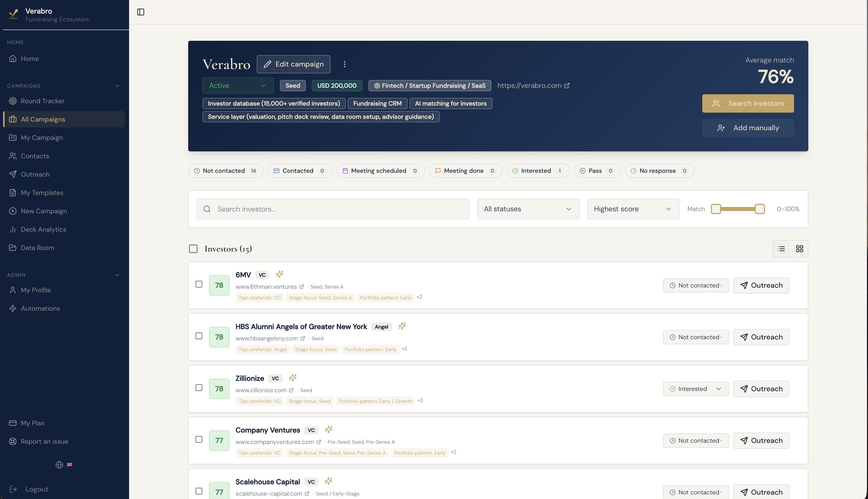The width and height of the screenshot is (868, 499).
Task: Click the Match slider track
Action: (x=738, y=209)
